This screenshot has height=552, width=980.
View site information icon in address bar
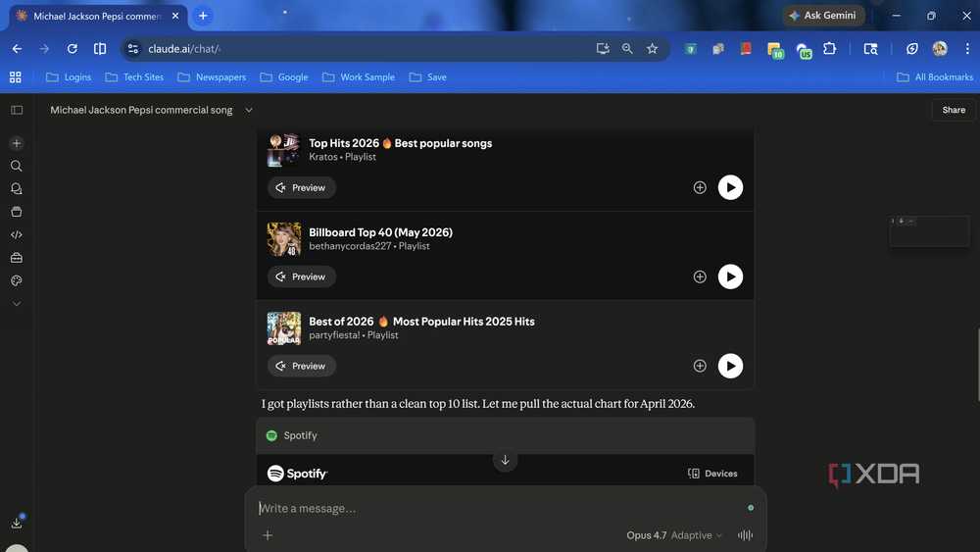[x=132, y=49]
